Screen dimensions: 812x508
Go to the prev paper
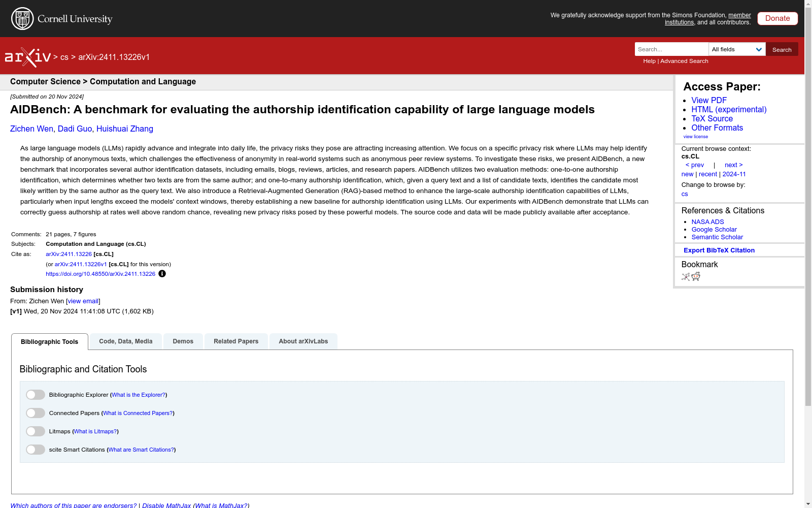[695, 165]
